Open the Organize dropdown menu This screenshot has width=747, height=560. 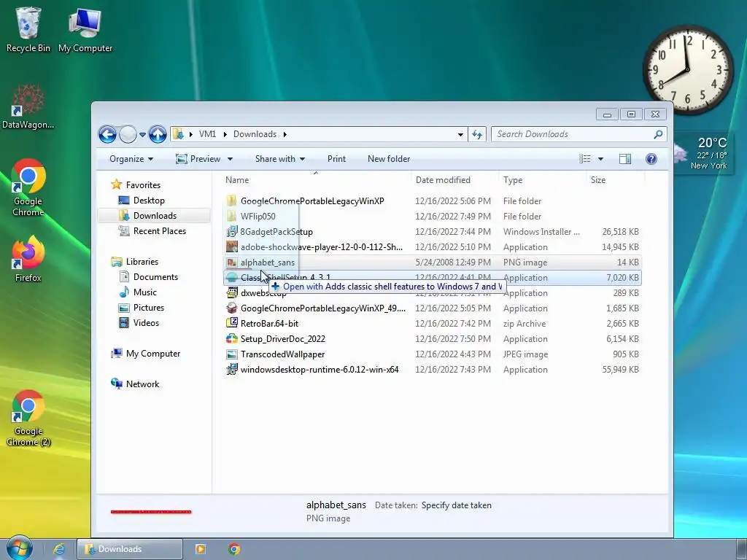tap(131, 159)
